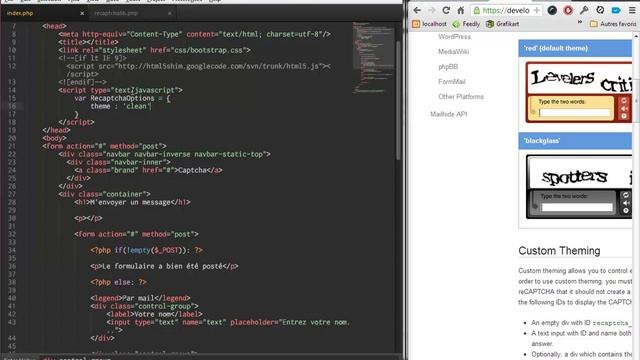Viewport: 640px width, 360px height.
Task: Open the MediaWiki sidebar link
Action: pyautogui.click(x=453, y=52)
